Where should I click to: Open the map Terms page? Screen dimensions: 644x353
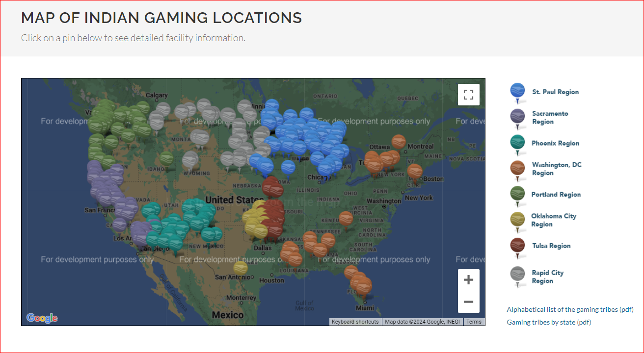[x=473, y=322]
